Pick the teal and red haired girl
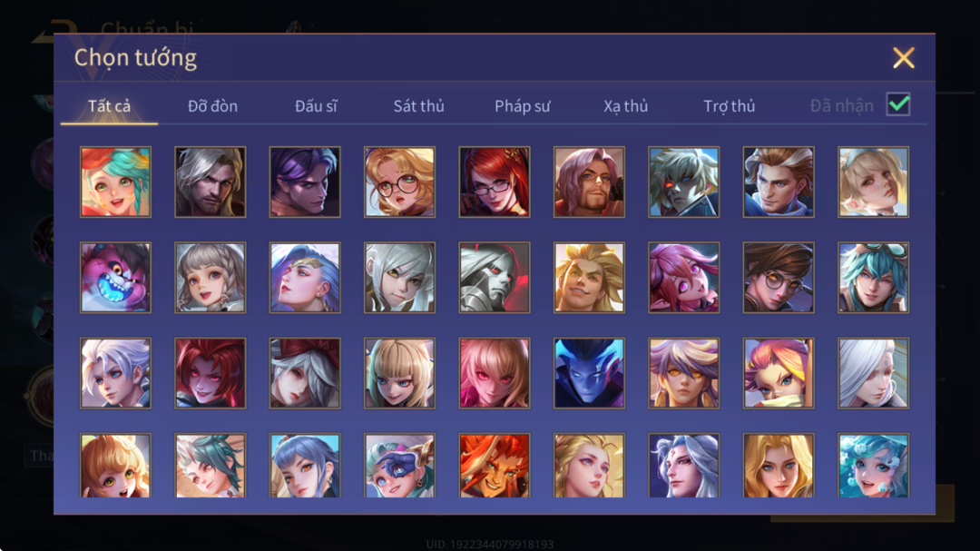Screen dimensions: 980x551 (115, 182)
